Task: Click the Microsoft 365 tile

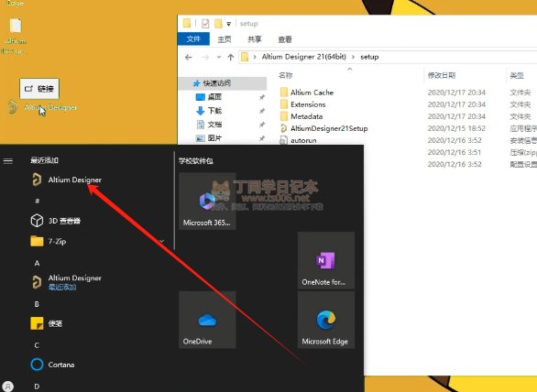Action: pyautogui.click(x=207, y=201)
